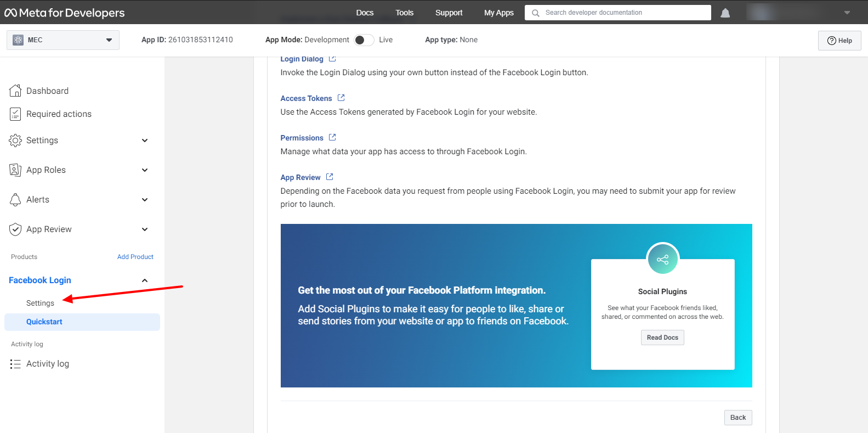Image resolution: width=868 pixels, height=433 pixels.
Task: Select Quickstart under Facebook Login
Action: tap(82, 322)
